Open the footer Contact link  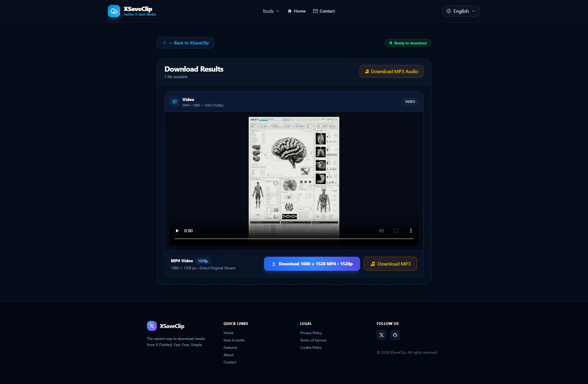click(x=230, y=362)
